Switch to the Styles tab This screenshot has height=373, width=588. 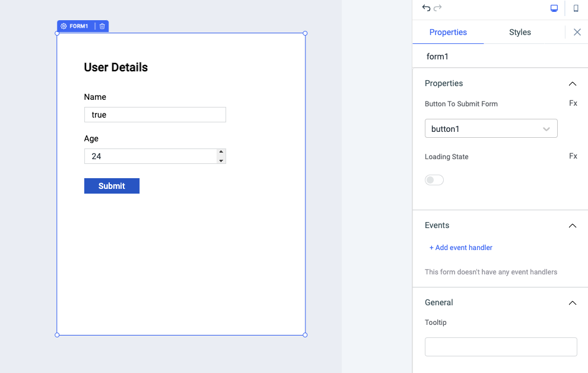[x=520, y=32]
